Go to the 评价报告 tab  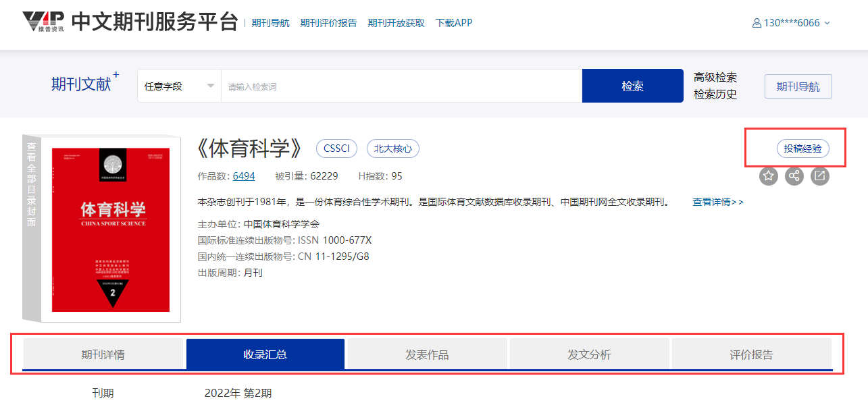[x=751, y=354]
